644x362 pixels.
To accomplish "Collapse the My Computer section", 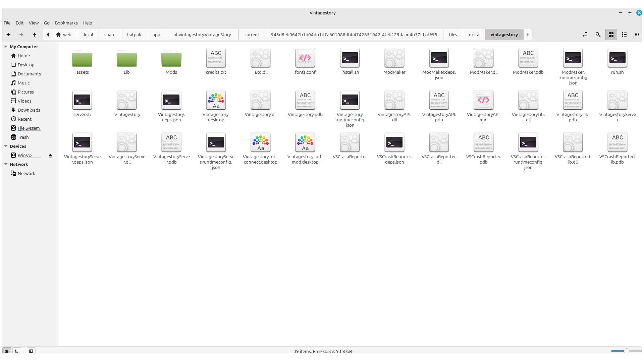I will pyautogui.click(x=6, y=47).
